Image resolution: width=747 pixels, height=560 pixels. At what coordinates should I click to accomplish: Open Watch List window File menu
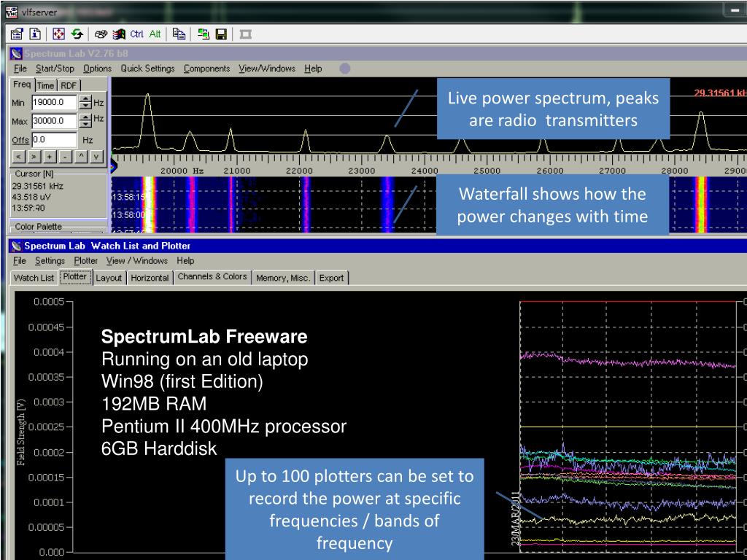20,261
